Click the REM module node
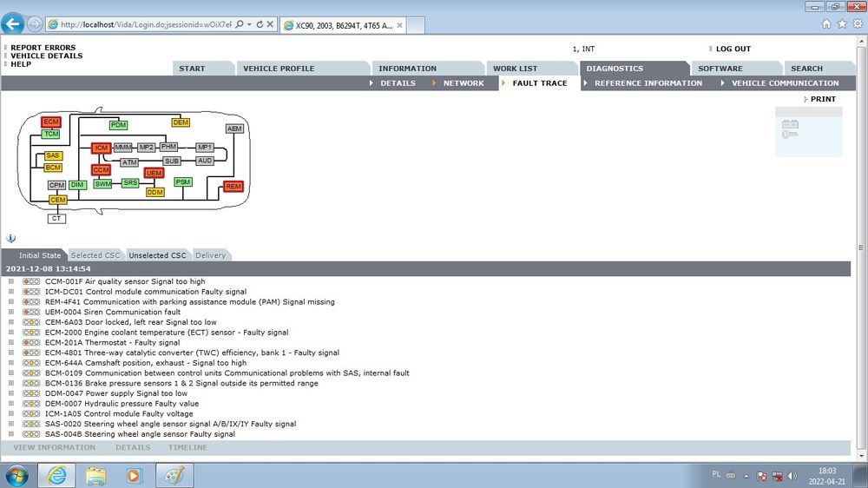Viewport: 868px width, 488px height. coord(233,187)
